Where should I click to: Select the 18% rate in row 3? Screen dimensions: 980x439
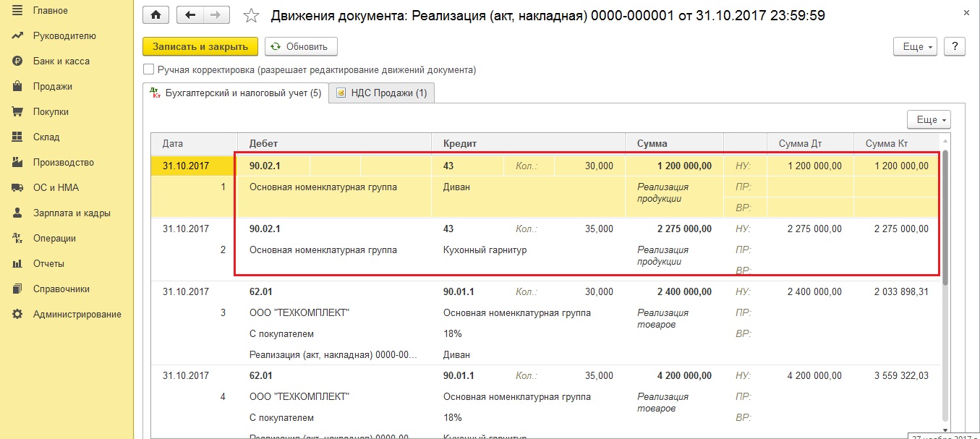pyautogui.click(x=453, y=334)
